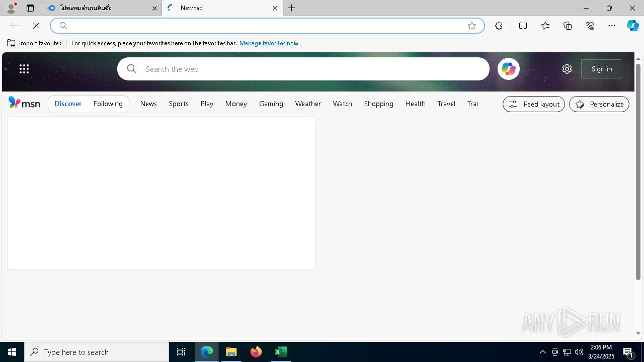
Task: Open the Feed layout options
Action: click(x=534, y=104)
